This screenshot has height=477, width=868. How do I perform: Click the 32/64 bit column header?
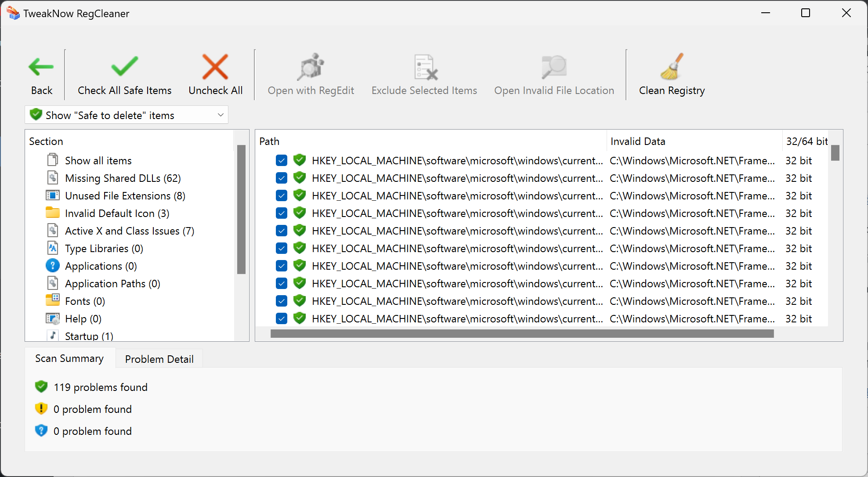(x=807, y=141)
